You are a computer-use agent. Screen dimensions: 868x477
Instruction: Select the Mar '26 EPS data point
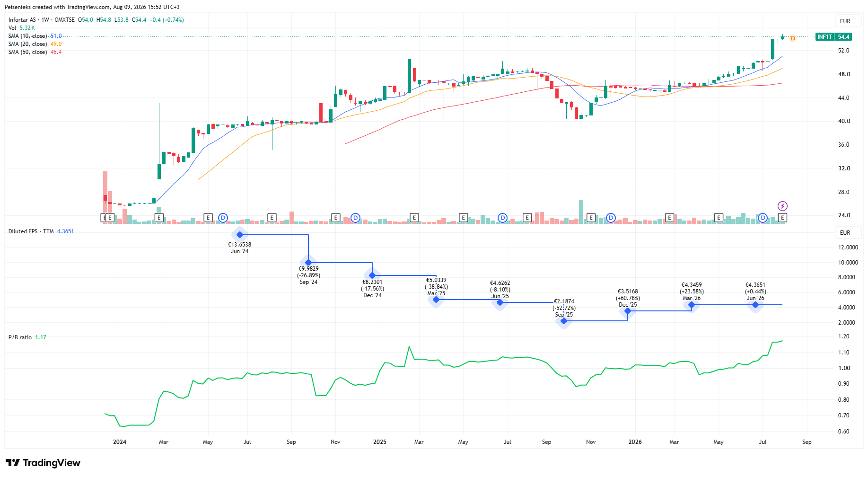click(692, 305)
